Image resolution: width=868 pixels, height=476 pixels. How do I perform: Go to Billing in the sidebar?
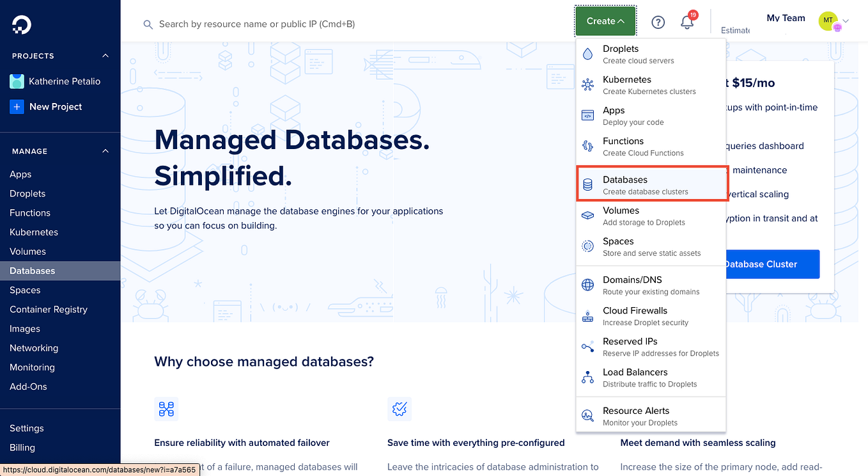point(22,447)
